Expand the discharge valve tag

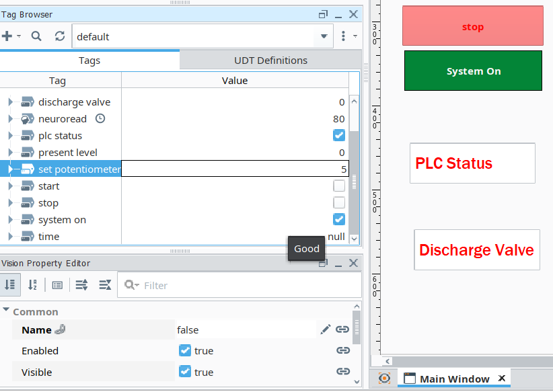[10, 102]
